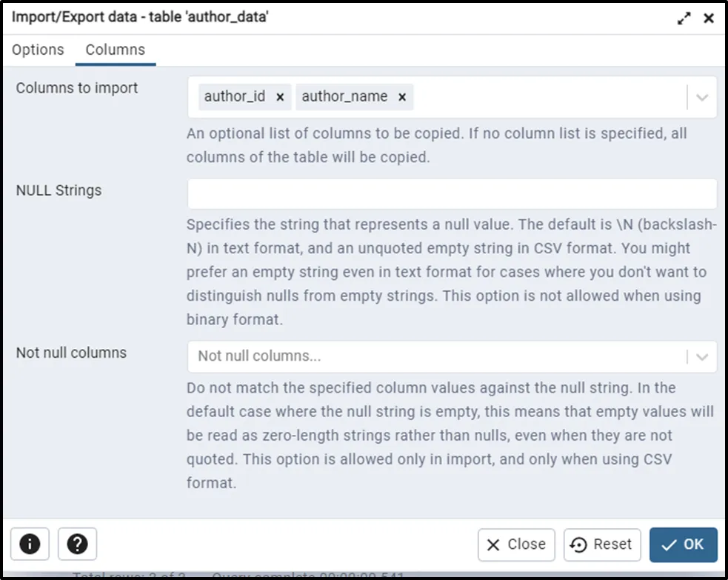
Task: Select the Columns tab
Action: [116, 50]
